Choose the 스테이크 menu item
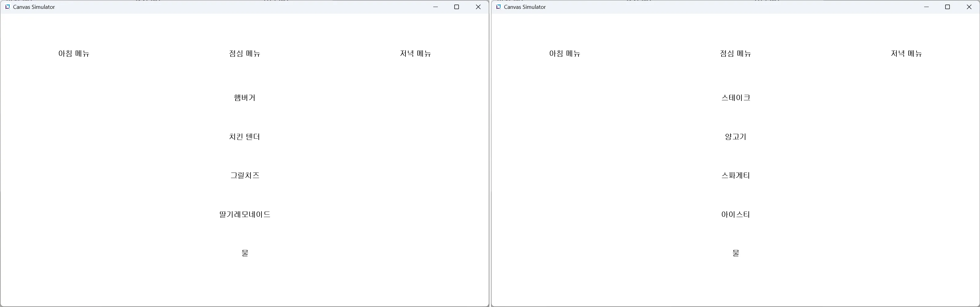 [x=735, y=98]
